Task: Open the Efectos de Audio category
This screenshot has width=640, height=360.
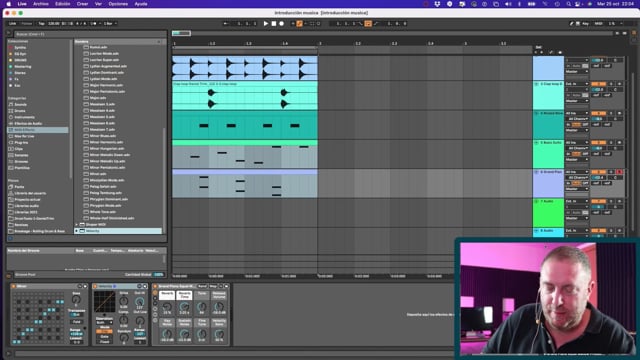Action: 28,123
